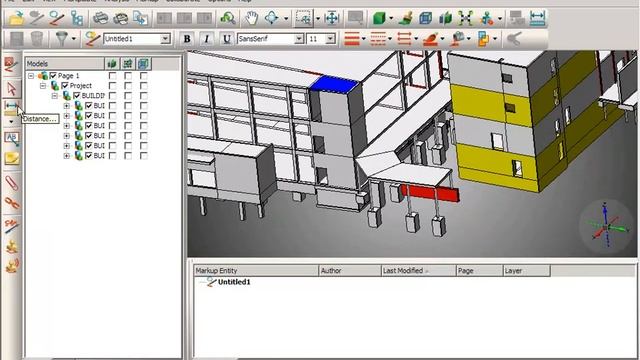Sort by the Author column header
The width and height of the screenshot is (640, 360).
[x=350, y=271]
